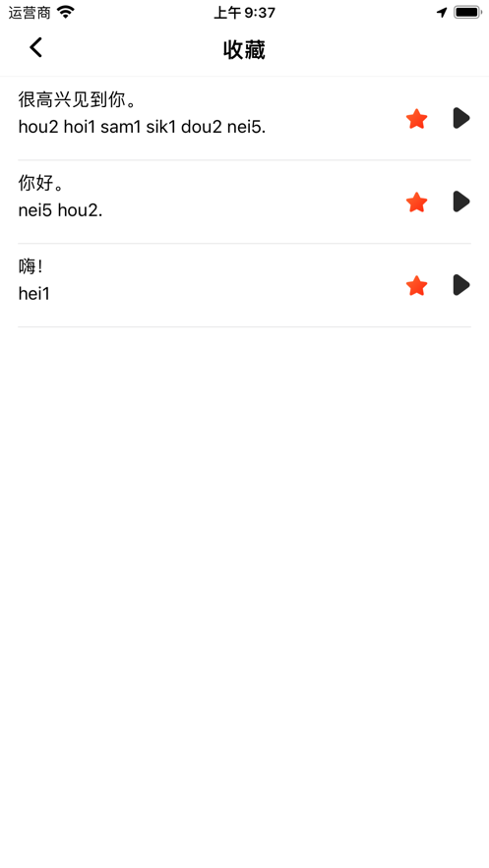
Task: Play the 嗨 hei1 audio
Action: click(x=461, y=285)
